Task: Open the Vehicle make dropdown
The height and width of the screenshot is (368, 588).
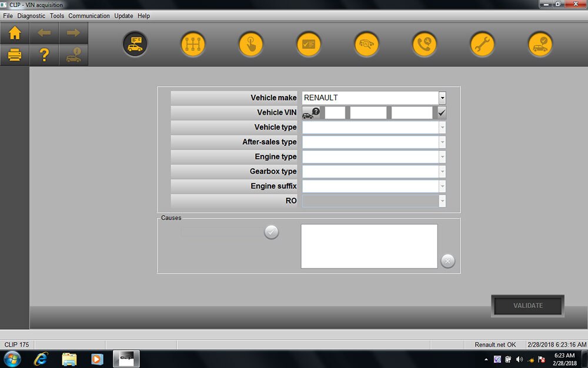Action: tap(442, 98)
